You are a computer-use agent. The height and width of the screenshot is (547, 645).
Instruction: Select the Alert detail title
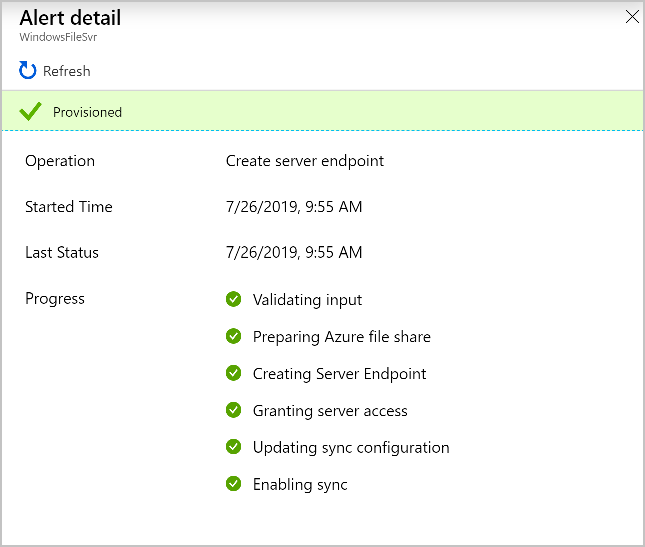pos(70,18)
